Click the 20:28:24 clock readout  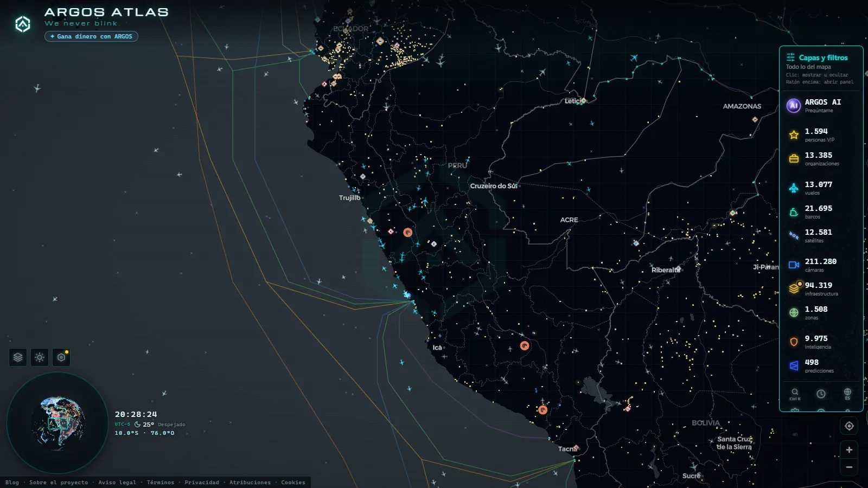pyautogui.click(x=136, y=414)
